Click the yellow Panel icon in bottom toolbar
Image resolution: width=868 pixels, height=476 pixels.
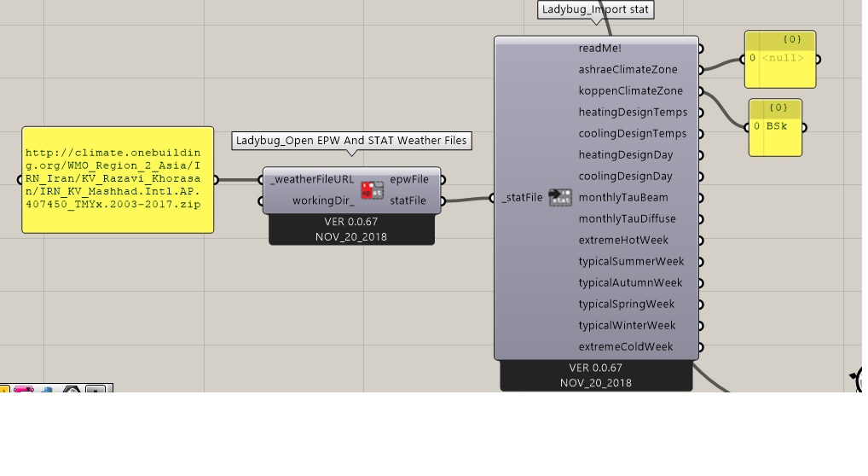(4, 389)
